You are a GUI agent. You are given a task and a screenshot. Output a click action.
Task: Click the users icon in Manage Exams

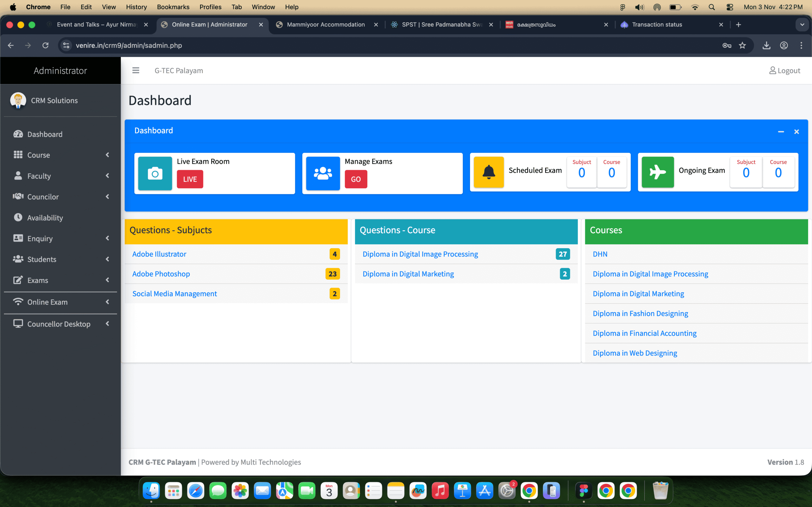pos(323,173)
